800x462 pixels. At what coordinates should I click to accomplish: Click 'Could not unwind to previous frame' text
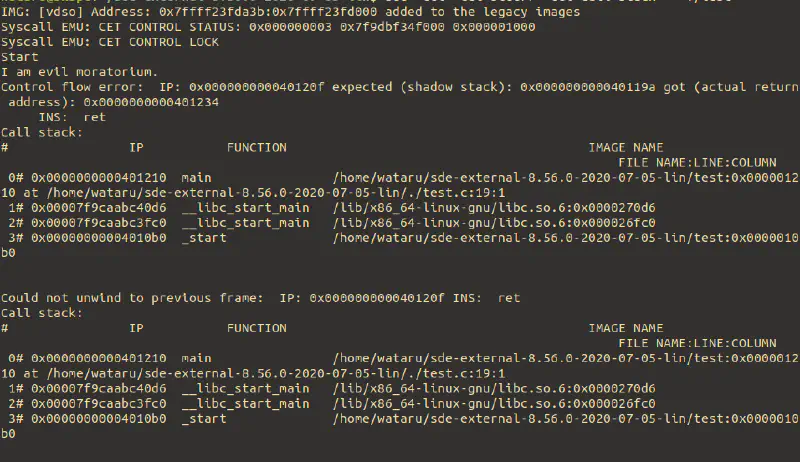coord(132,298)
